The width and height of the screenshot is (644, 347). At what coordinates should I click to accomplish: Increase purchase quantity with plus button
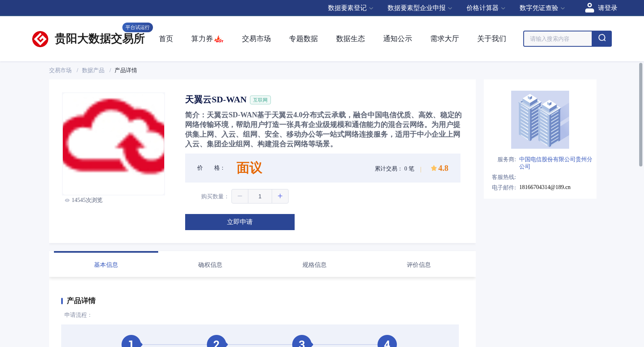tap(280, 196)
